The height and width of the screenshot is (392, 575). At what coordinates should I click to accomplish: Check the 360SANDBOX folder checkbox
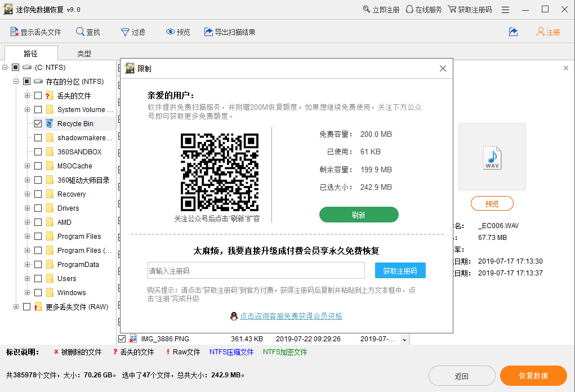[38, 152]
